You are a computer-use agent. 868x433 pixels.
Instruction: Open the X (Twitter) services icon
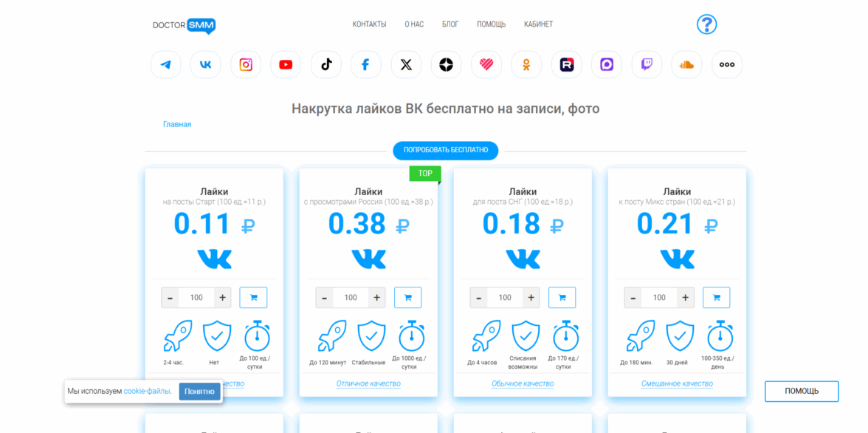point(406,65)
